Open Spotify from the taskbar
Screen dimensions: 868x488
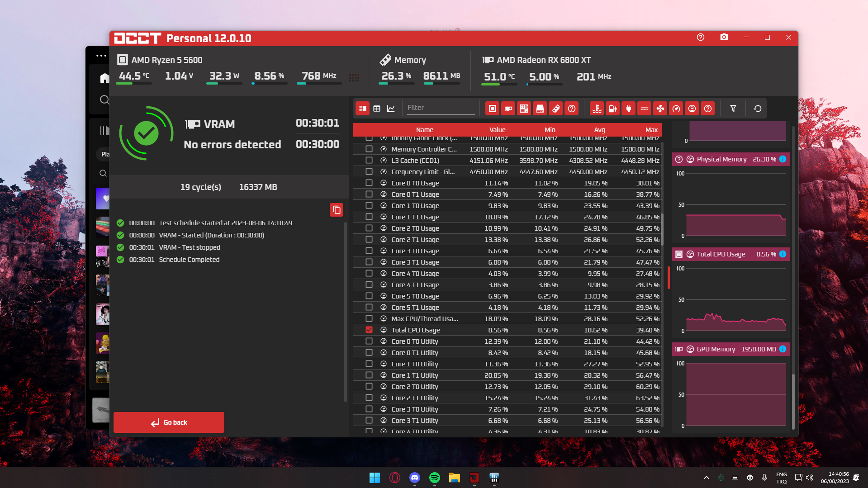point(435,478)
